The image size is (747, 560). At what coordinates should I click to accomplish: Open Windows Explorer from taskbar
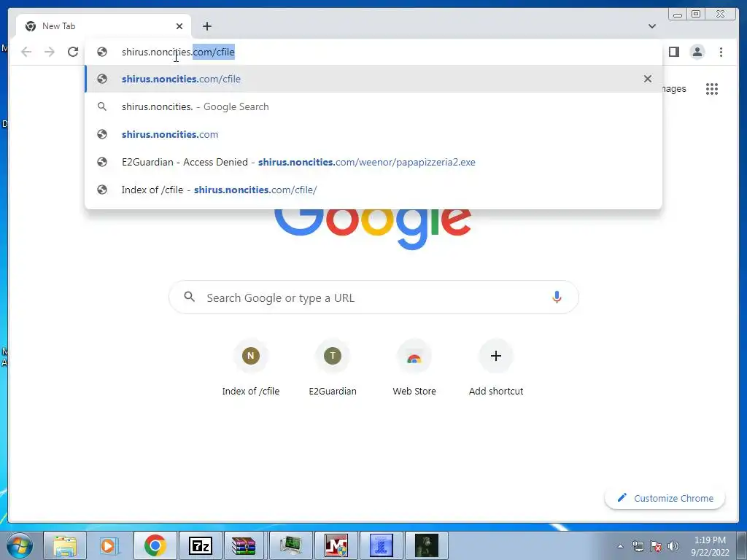(x=65, y=545)
